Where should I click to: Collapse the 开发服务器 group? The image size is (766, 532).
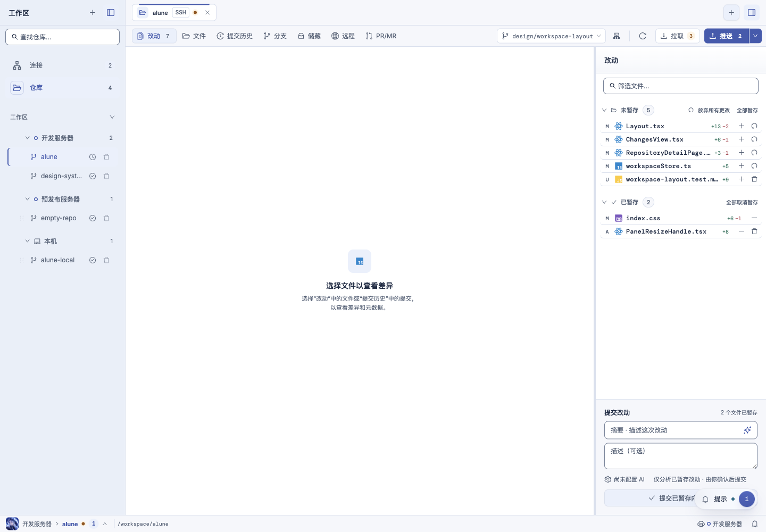[28, 138]
